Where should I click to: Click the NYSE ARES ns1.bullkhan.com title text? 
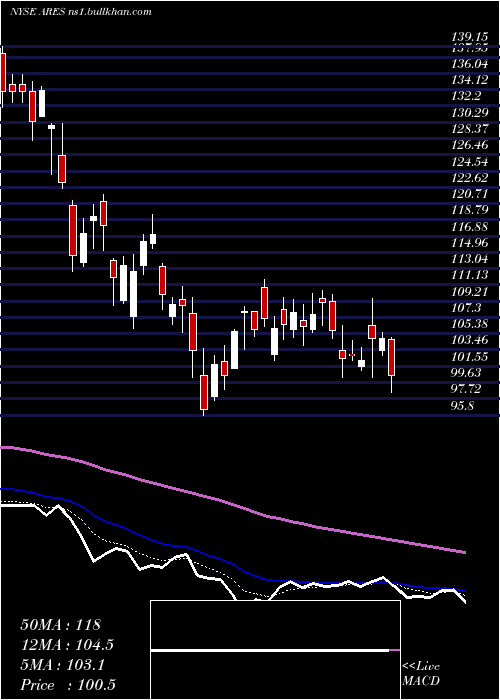click(81, 12)
